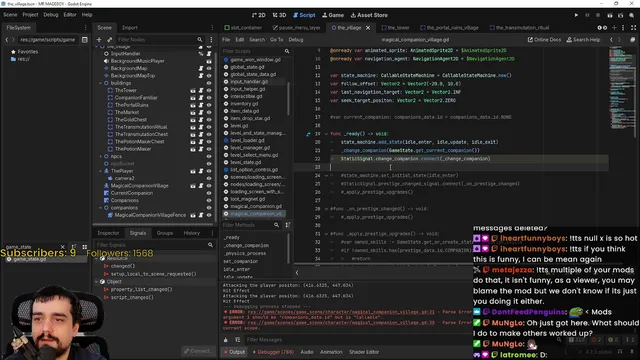Open script attached to InputHandler node
This screenshot has height=360, width=640.
point(209,53)
